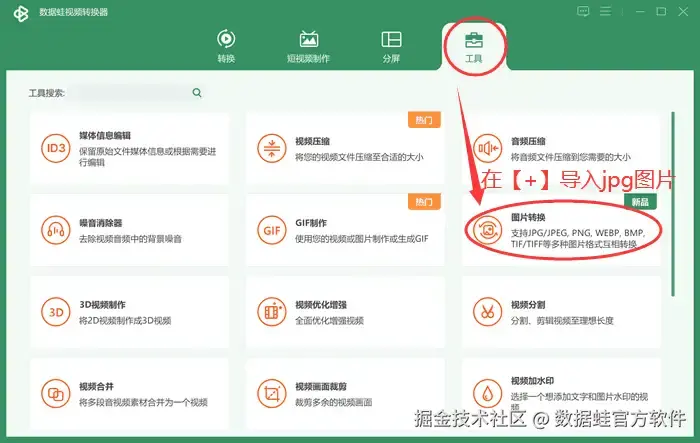Image resolution: width=700 pixels, height=443 pixels.
Task: Click the 工具搜索 label
Action: (x=47, y=93)
